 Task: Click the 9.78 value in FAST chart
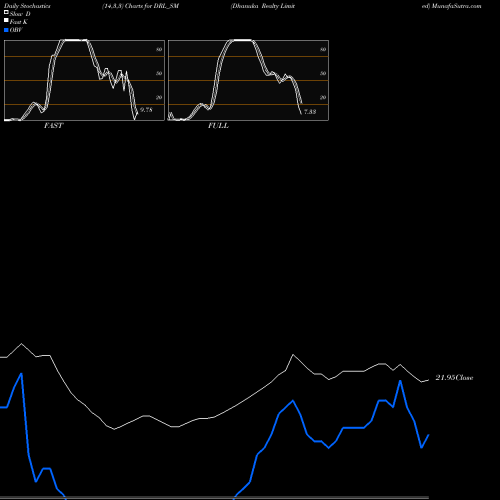[146, 110]
